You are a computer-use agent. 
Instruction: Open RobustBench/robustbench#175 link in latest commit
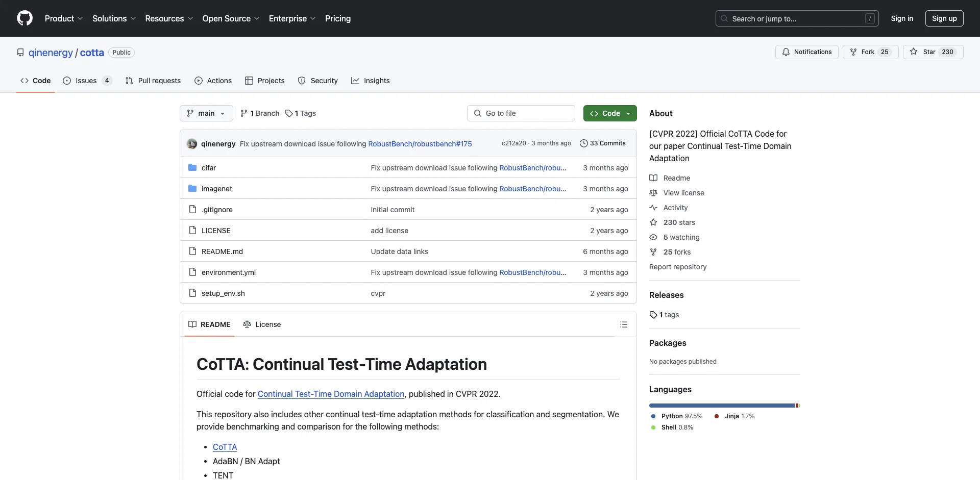click(420, 144)
